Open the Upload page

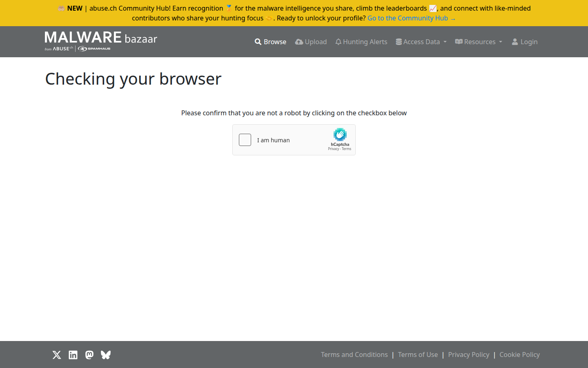coord(311,42)
